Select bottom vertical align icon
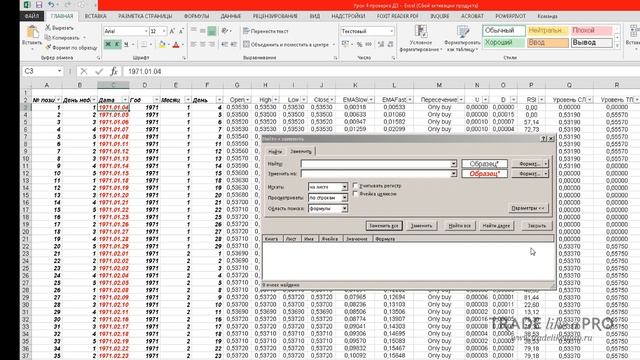 pos(212,31)
